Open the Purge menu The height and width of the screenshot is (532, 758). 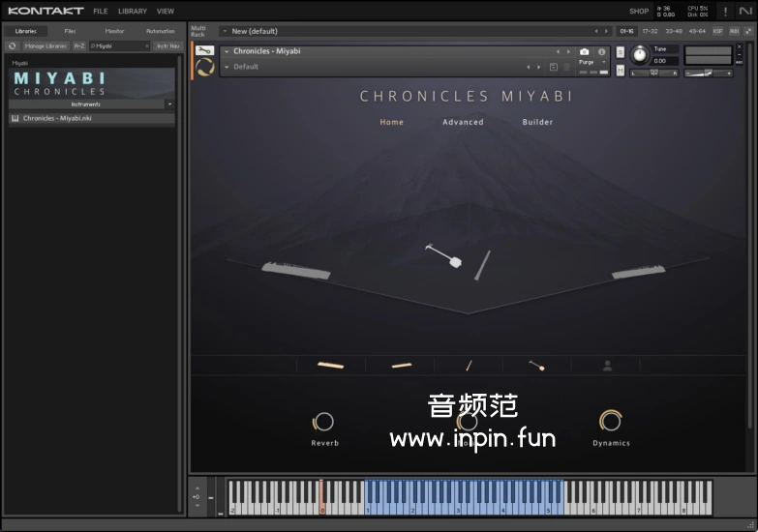[592, 62]
